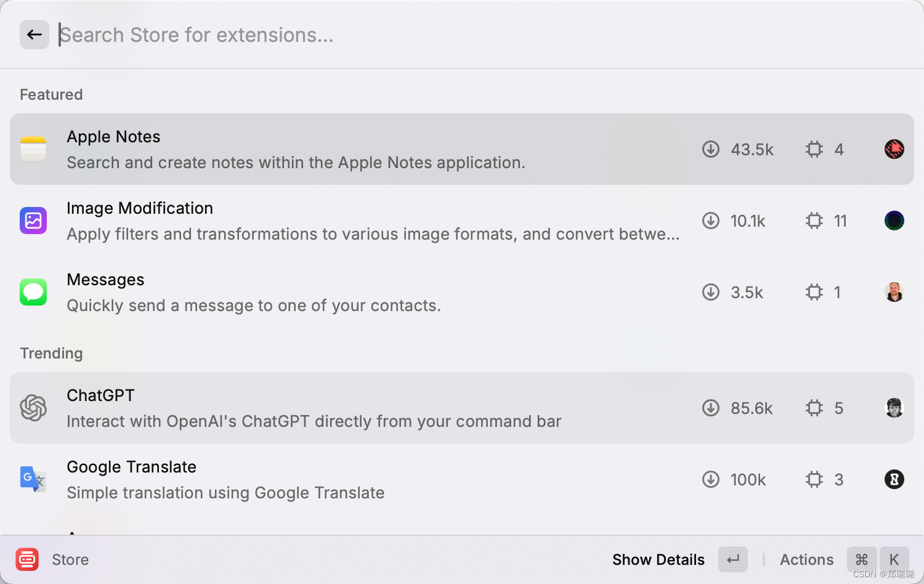The image size is (924, 584).
Task: Click the commands icon in Messages row
Action: click(814, 292)
